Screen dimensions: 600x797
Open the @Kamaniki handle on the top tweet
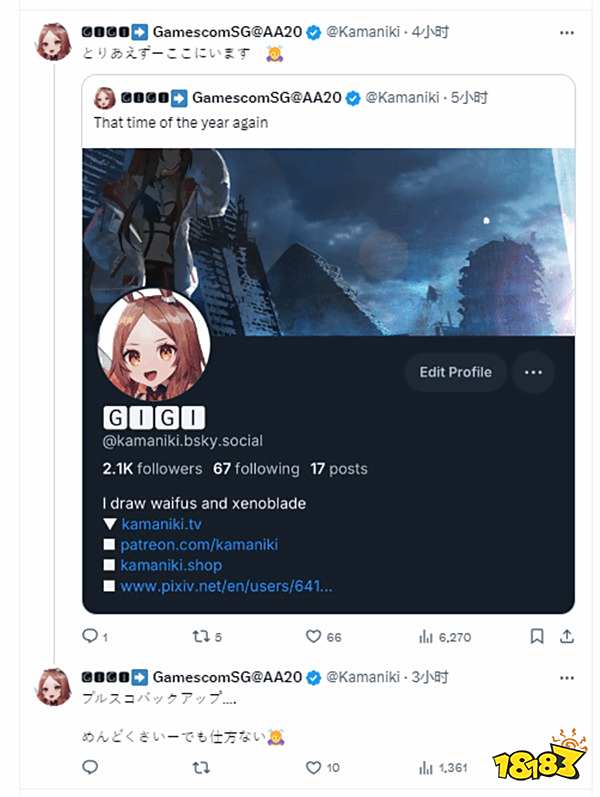pos(363,32)
